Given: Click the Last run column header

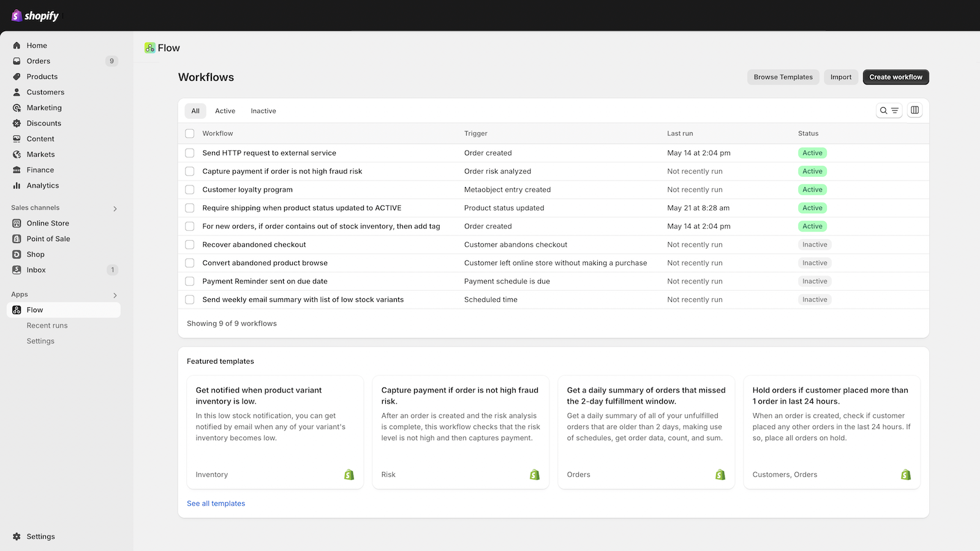Looking at the screenshot, I should pos(680,133).
